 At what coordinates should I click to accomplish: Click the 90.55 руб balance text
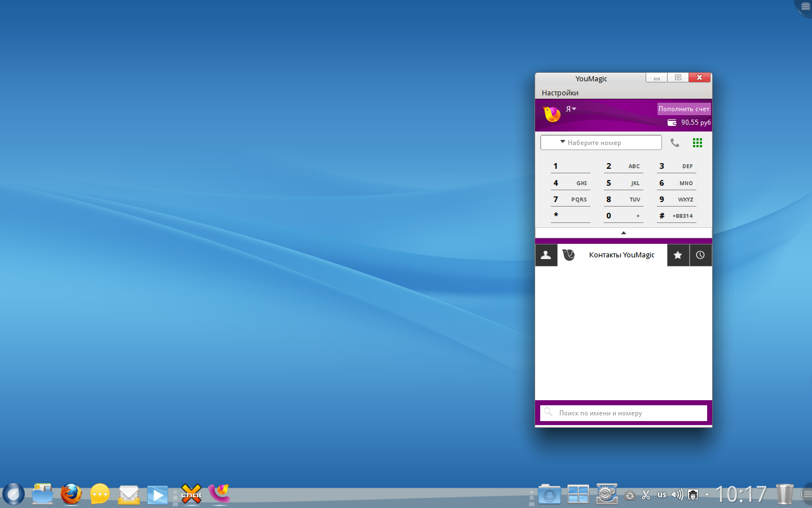[696, 122]
